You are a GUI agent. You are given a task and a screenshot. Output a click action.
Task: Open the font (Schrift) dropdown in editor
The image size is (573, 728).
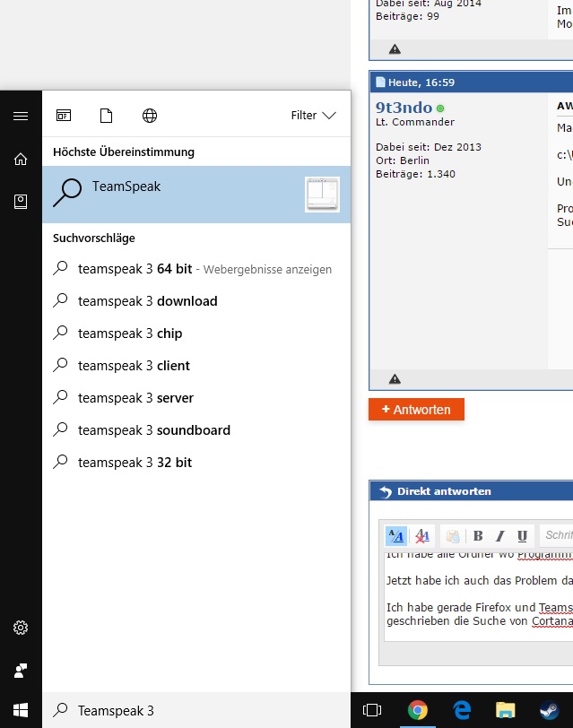coord(557,535)
